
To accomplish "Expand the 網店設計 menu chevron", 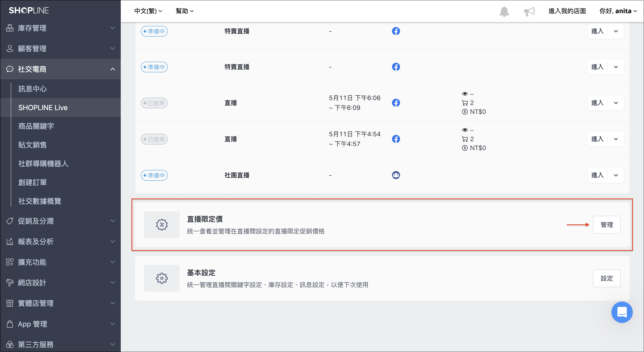I will point(113,283).
